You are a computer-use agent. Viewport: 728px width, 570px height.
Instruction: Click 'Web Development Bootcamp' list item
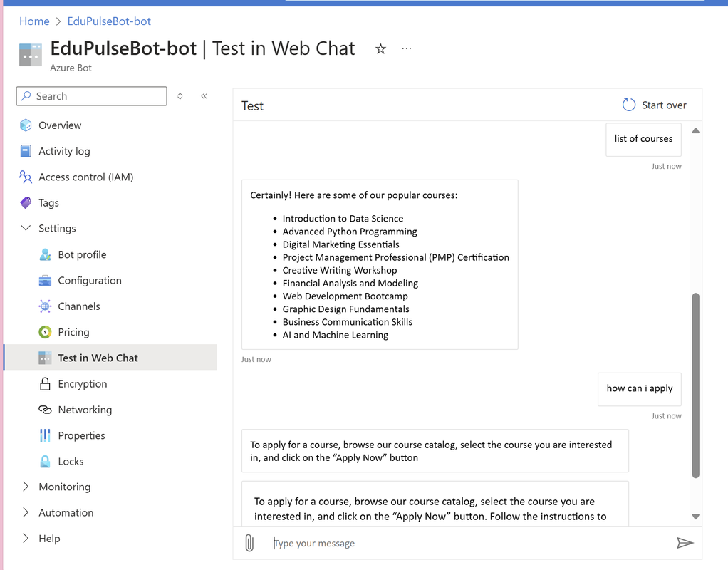pyautogui.click(x=345, y=296)
